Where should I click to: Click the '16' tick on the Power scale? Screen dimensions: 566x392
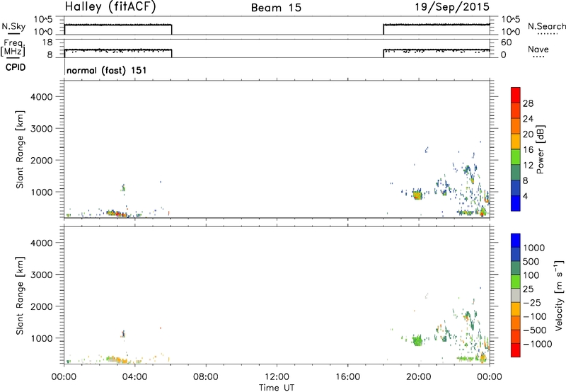point(528,150)
